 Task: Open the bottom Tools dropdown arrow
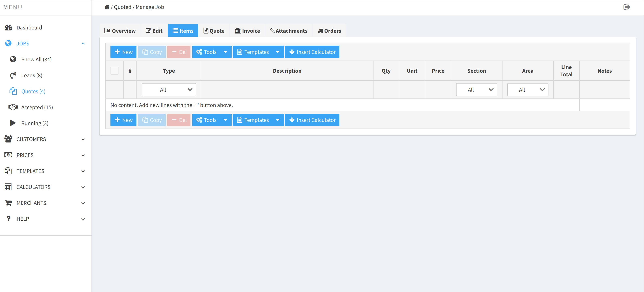point(226,120)
